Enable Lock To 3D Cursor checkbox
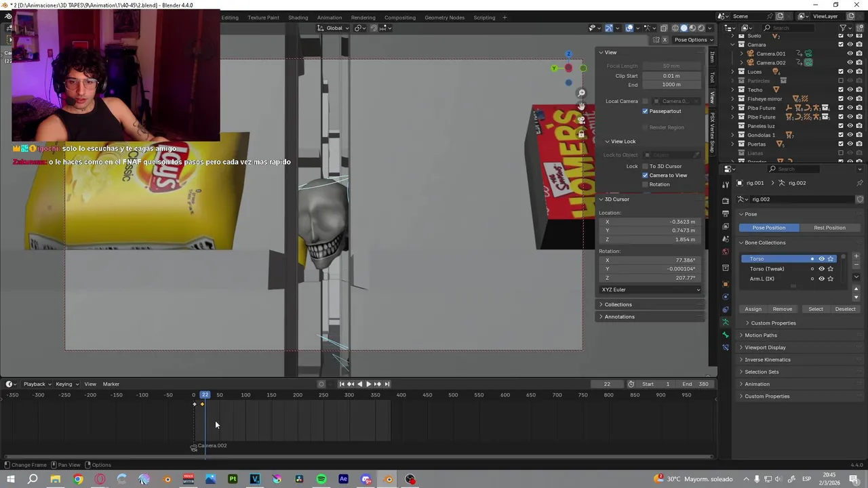This screenshot has height=488, width=868. [646, 166]
